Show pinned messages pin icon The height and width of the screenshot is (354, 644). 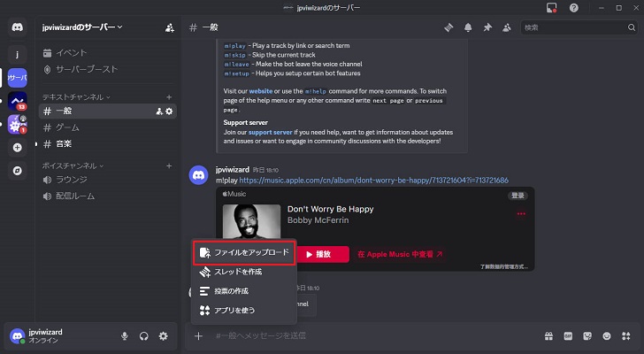click(487, 27)
